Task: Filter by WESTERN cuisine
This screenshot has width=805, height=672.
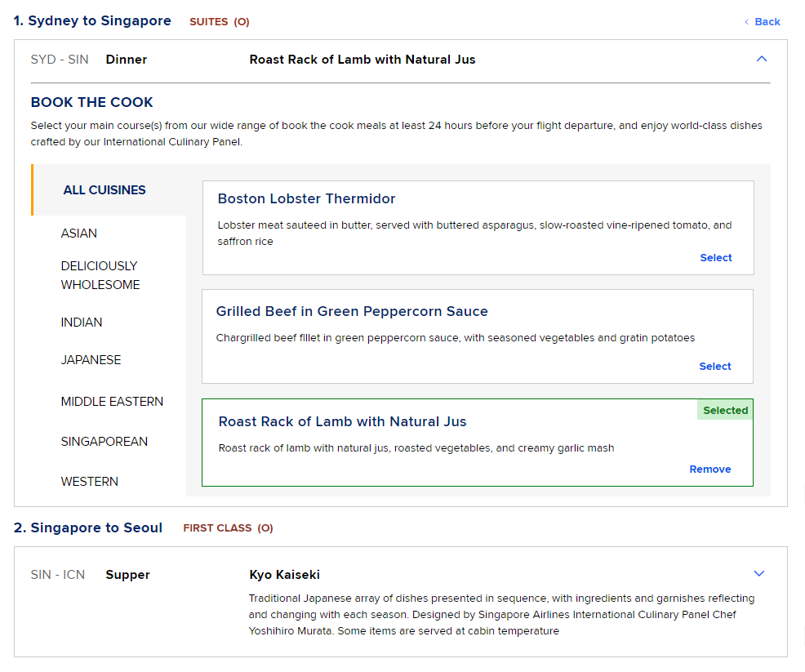Action: tap(89, 482)
